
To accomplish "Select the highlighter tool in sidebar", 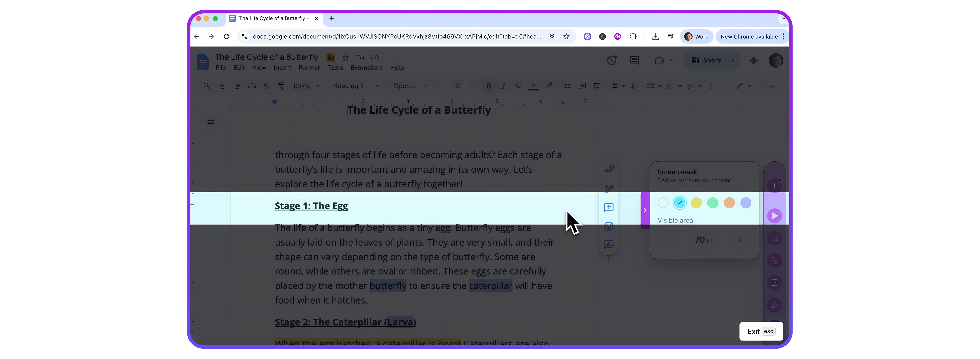I will click(x=775, y=305).
